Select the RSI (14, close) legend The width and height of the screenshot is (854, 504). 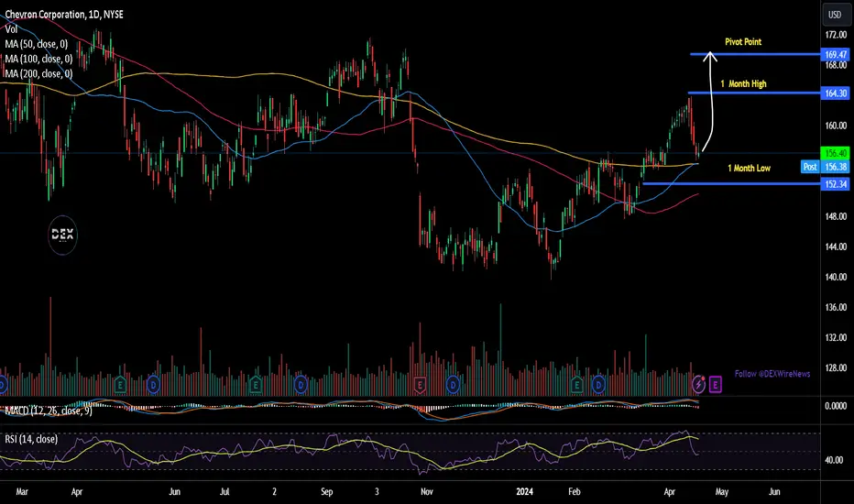[x=31, y=439]
